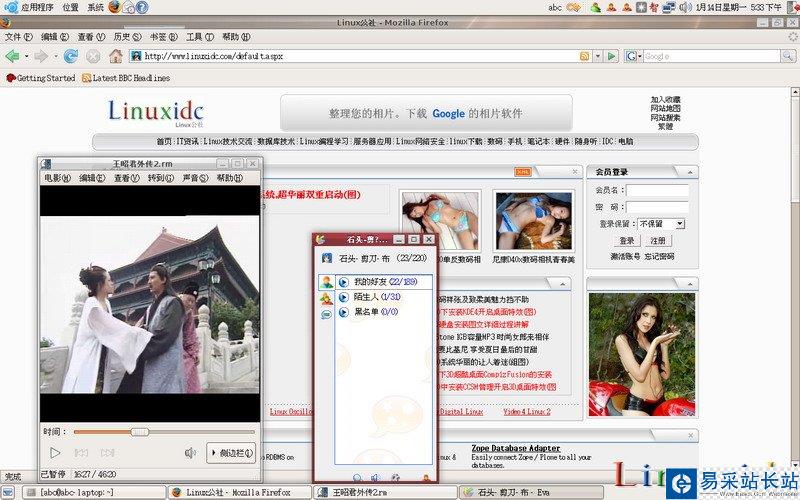Go back with Firefox green back arrow
Image resolution: width=800 pixels, height=500 pixels.
(x=12, y=56)
